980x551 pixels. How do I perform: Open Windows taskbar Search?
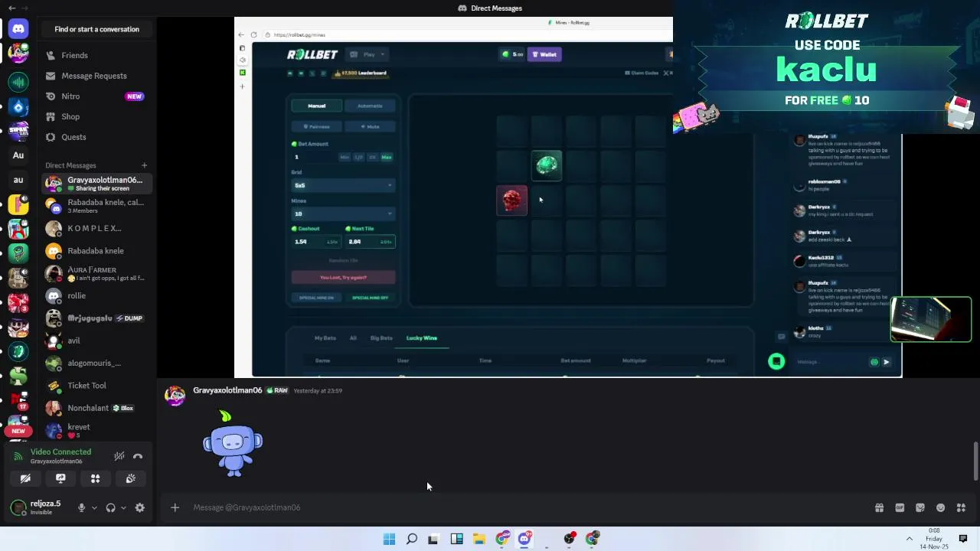(x=412, y=539)
